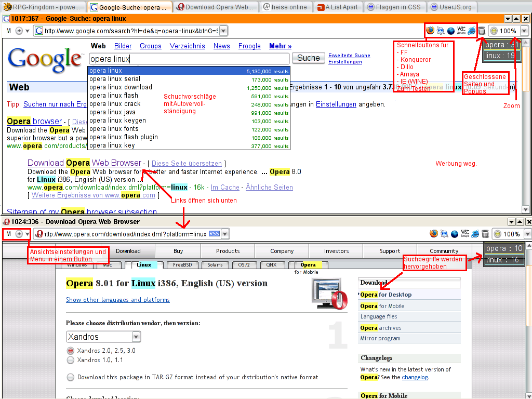The width and height of the screenshot is (532, 399).
Task: Switch to Download Opera Web tab
Action: [x=216, y=7]
